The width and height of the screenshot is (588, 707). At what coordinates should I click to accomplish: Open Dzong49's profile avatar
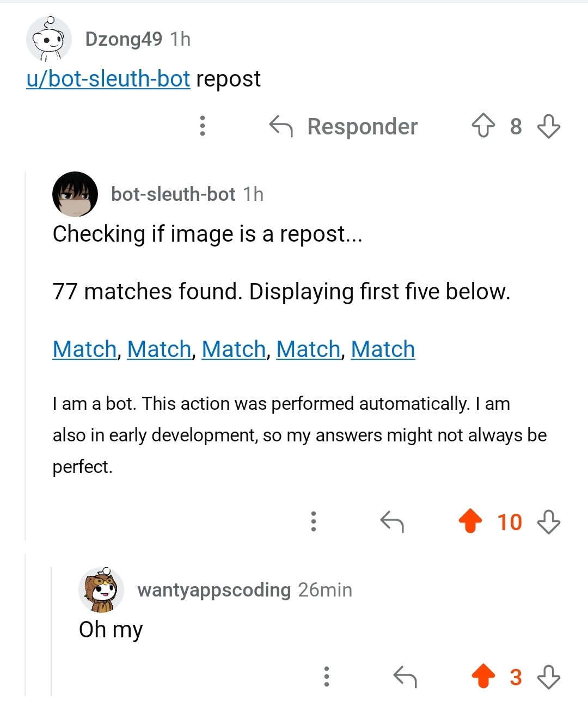click(49, 39)
